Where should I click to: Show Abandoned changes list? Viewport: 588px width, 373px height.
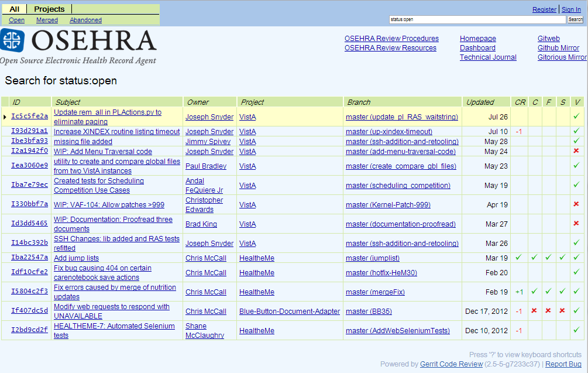coord(85,20)
